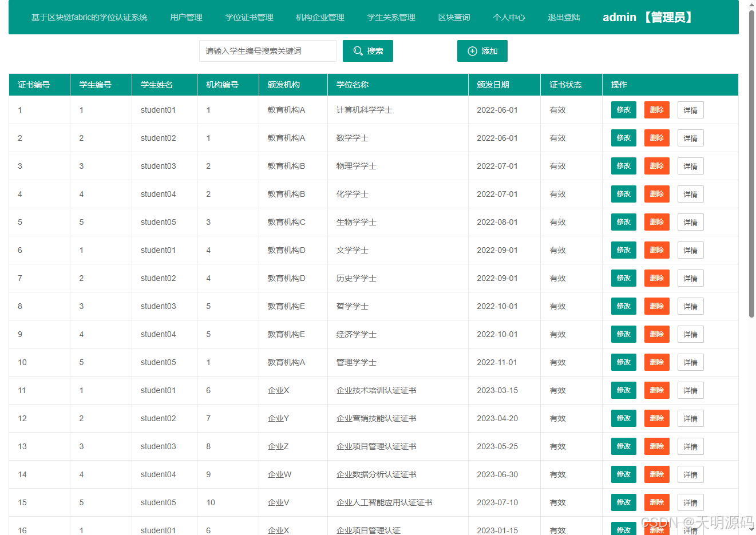Viewport: 756px width, 535px height.
Task: View details of 企业人工智能应用认证证书
Action: coord(691,502)
